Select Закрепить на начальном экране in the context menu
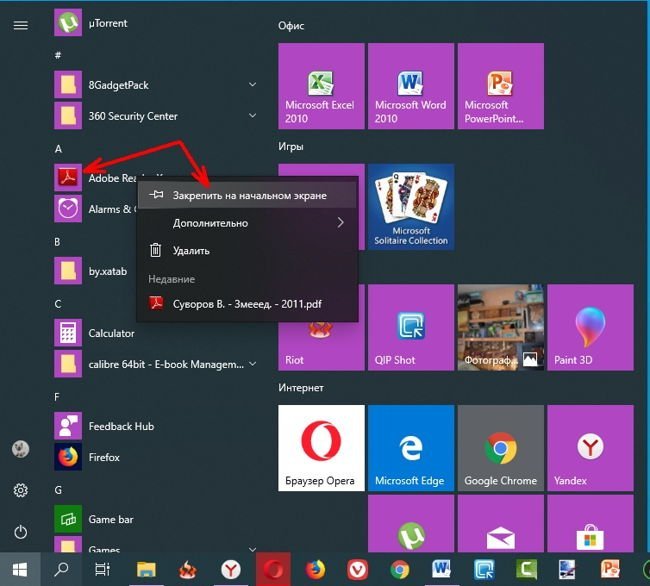The height and width of the screenshot is (586, 650). (x=247, y=195)
